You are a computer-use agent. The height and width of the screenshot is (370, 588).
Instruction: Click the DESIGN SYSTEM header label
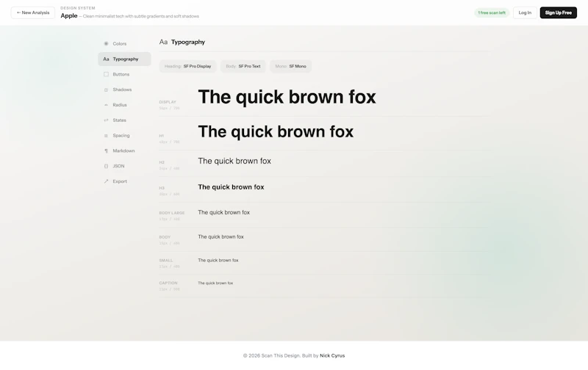(78, 8)
